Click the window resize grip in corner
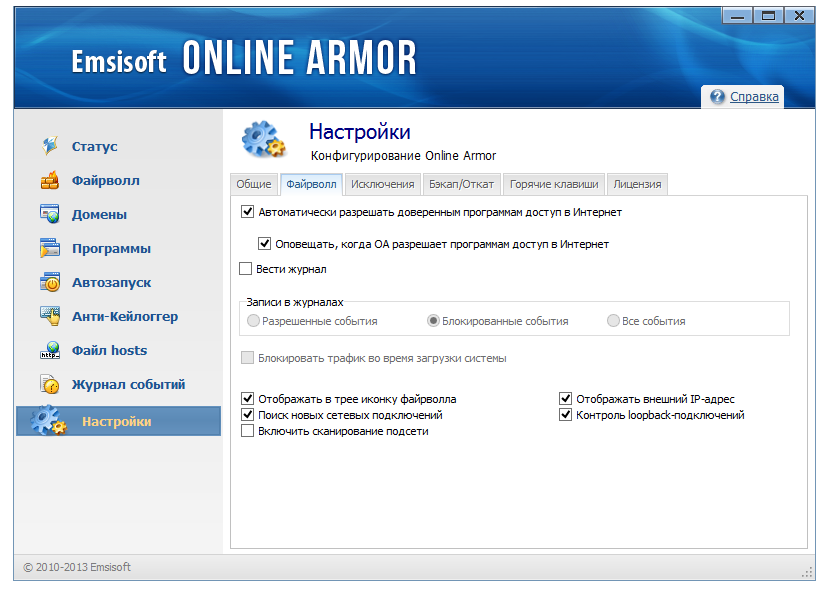The height and width of the screenshot is (602, 836). pos(807,572)
